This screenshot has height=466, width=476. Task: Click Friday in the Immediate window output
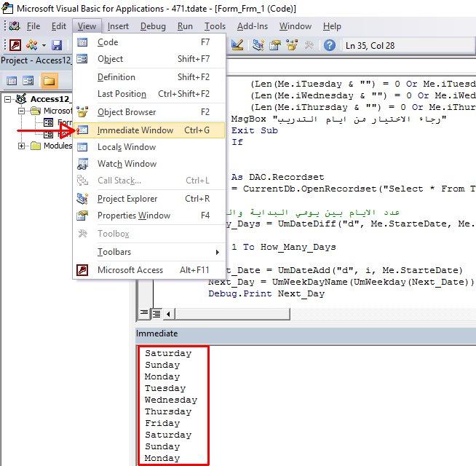162,423
